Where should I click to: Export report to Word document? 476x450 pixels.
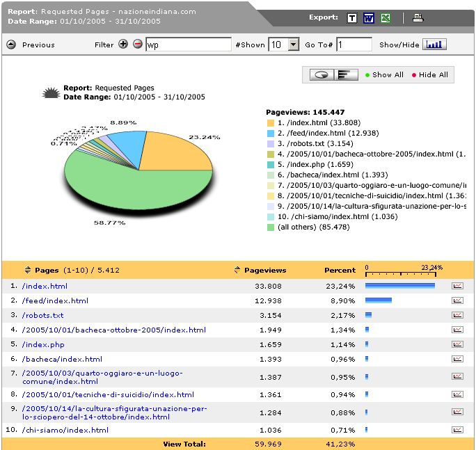[x=368, y=18]
